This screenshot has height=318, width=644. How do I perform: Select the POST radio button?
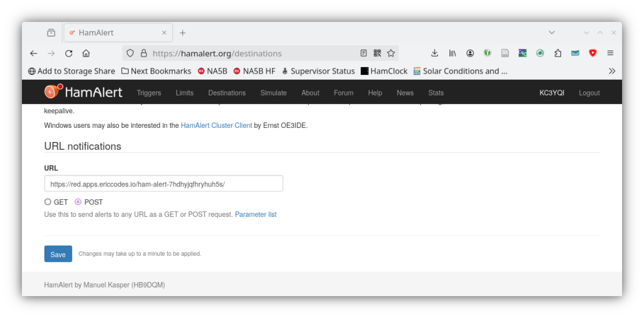pos(78,202)
